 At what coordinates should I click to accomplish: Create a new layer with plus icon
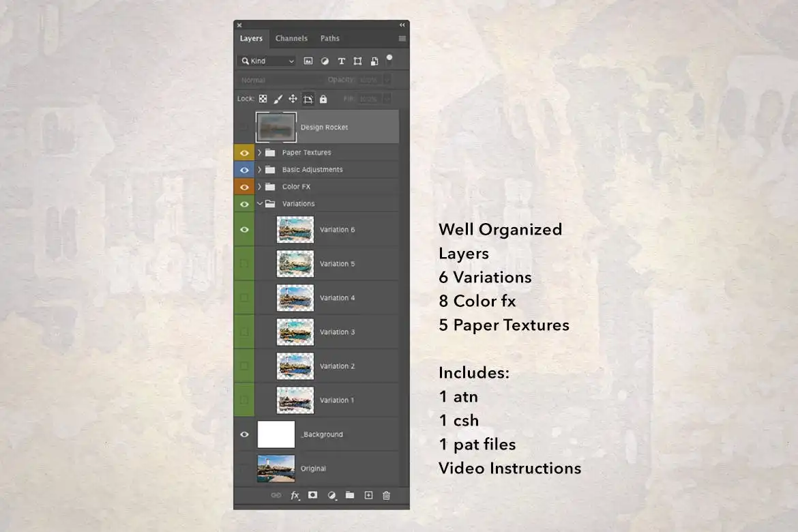tap(368, 495)
